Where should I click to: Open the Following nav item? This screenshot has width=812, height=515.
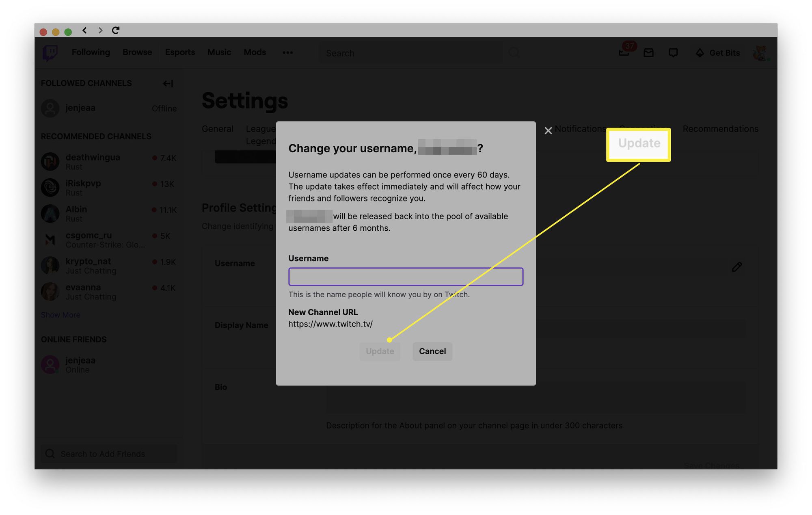click(x=91, y=52)
